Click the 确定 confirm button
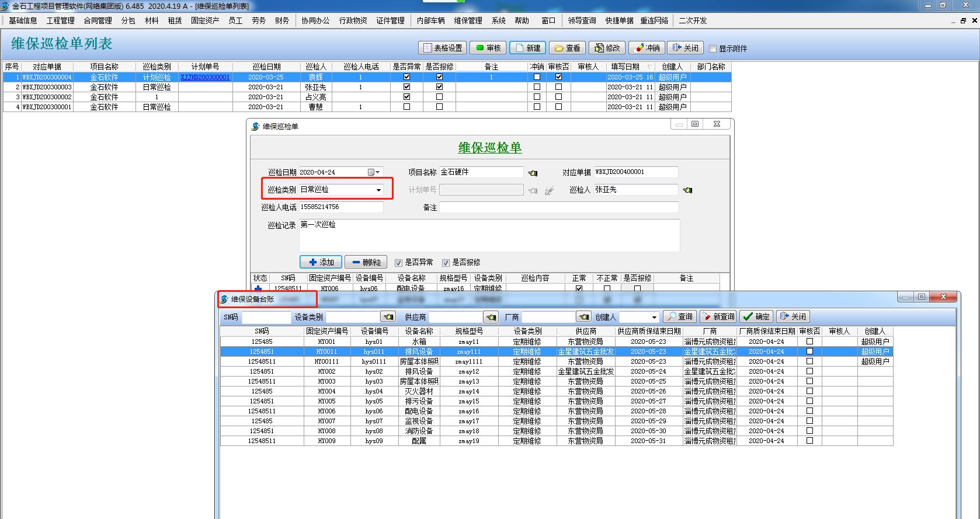The height and width of the screenshot is (519, 980). pyautogui.click(x=756, y=316)
